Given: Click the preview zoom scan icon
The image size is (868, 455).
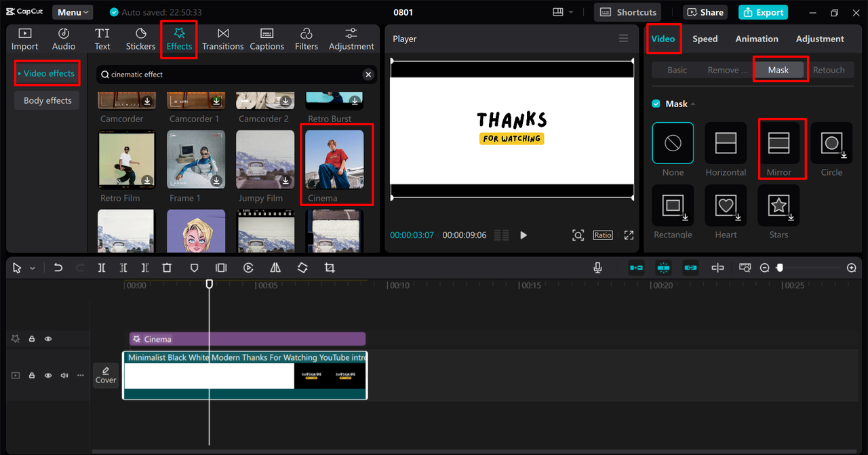Looking at the screenshot, I should tap(578, 235).
